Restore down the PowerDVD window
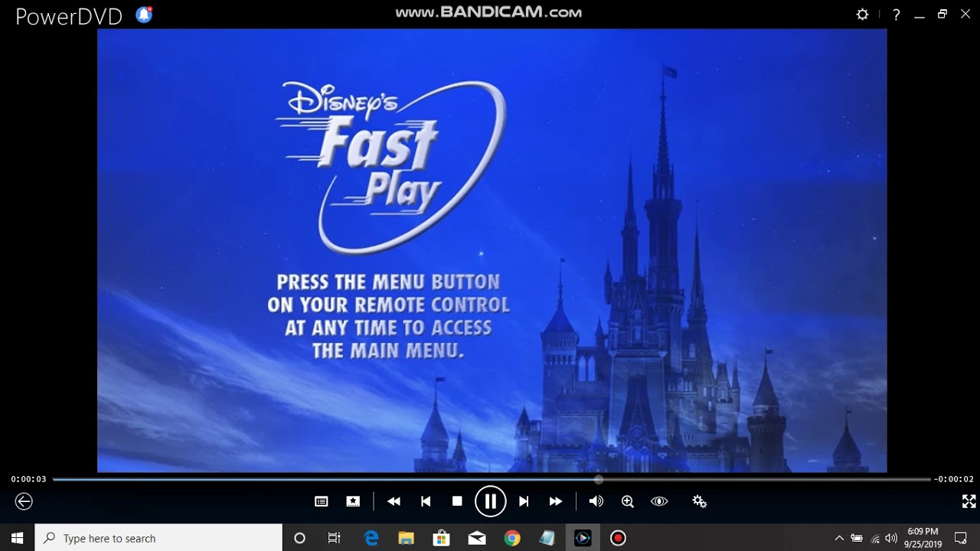This screenshot has width=980, height=551. [942, 14]
